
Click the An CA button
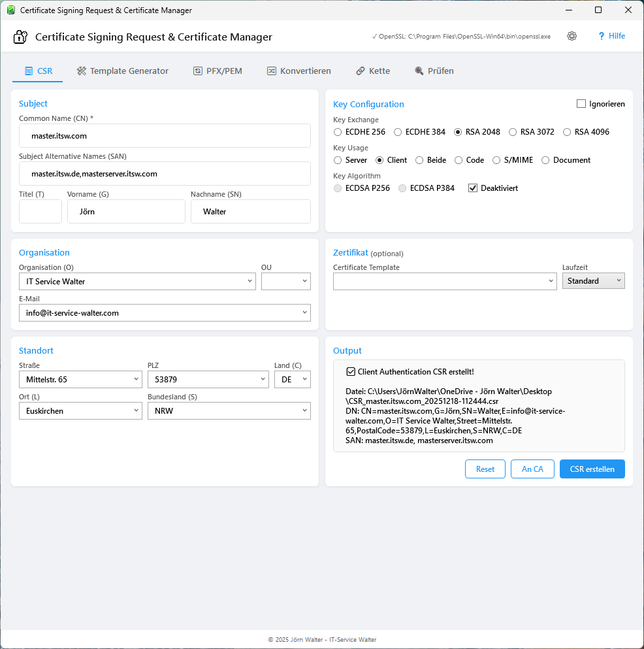(532, 469)
